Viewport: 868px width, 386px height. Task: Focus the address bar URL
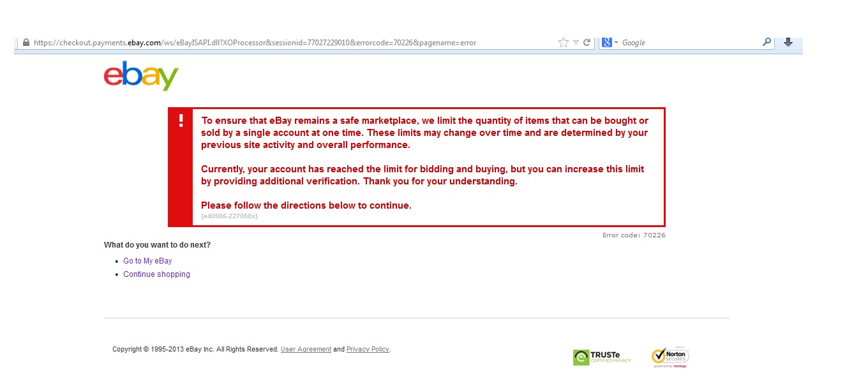coord(255,43)
